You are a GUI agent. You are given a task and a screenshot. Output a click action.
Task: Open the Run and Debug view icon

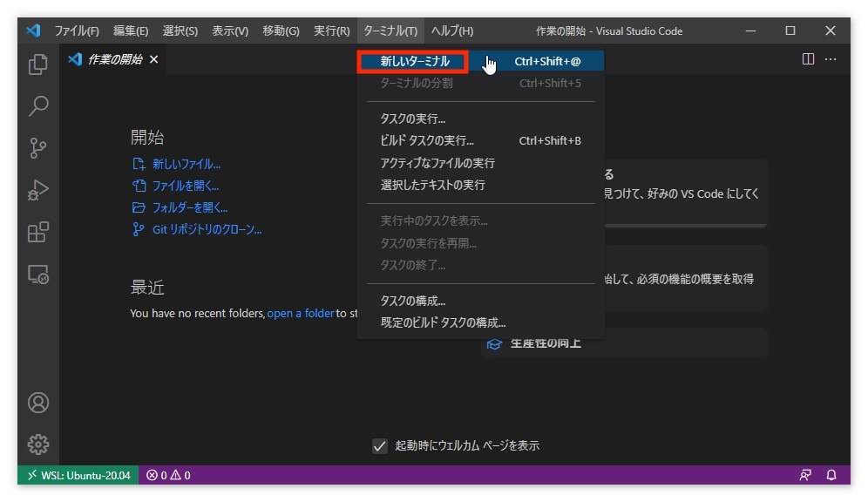coord(38,190)
